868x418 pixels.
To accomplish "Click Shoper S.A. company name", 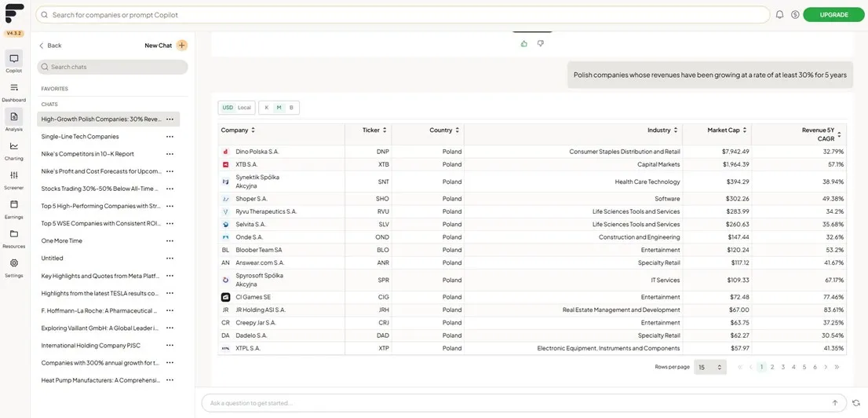I will click(250, 199).
